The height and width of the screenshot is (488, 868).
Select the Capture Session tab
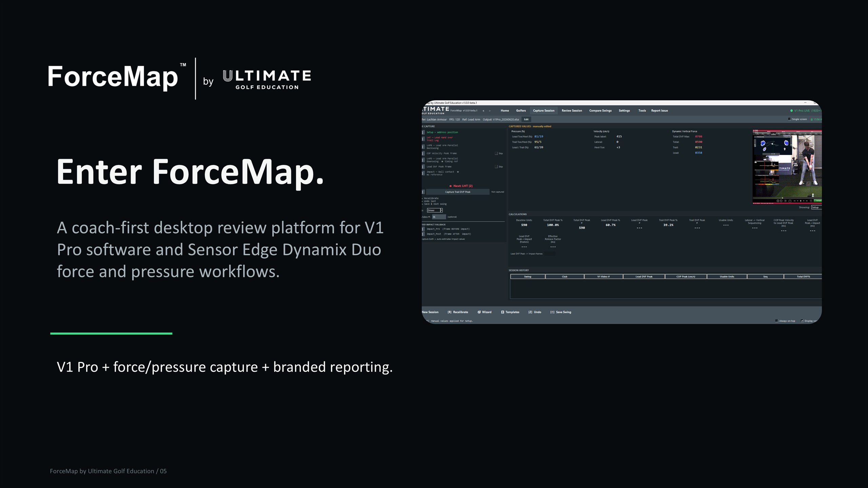coord(544,110)
